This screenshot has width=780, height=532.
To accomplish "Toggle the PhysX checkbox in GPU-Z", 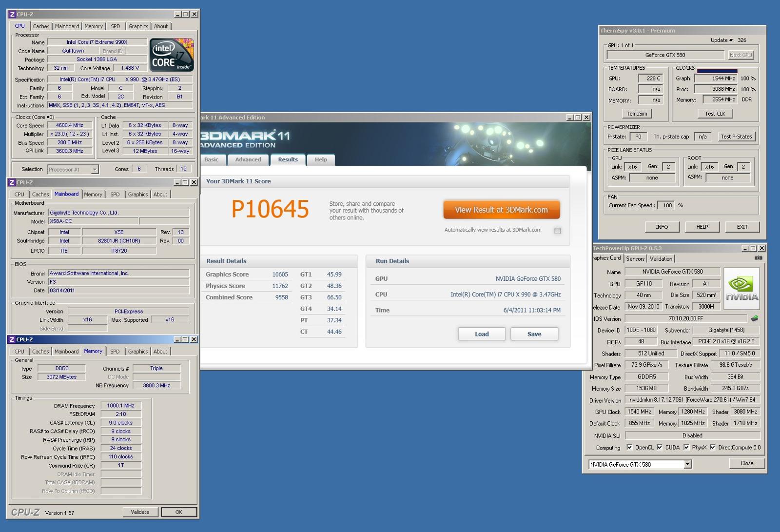I will (x=686, y=447).
